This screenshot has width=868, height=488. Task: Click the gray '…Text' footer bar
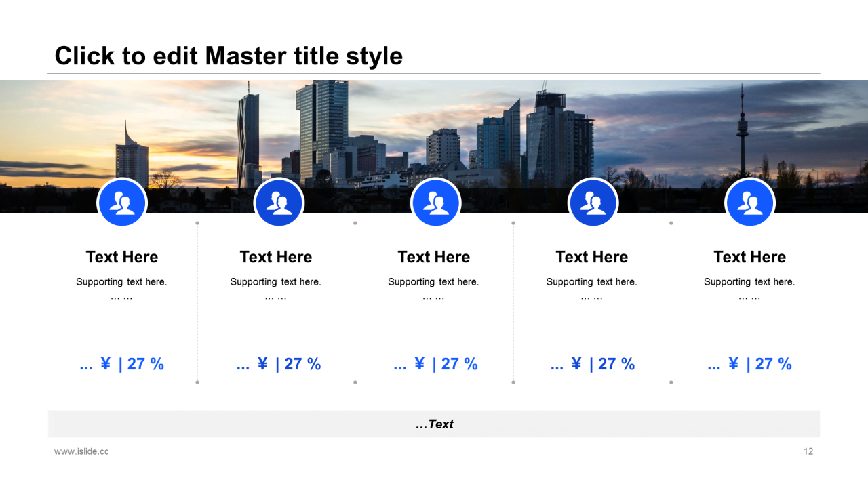click(434, 424)
